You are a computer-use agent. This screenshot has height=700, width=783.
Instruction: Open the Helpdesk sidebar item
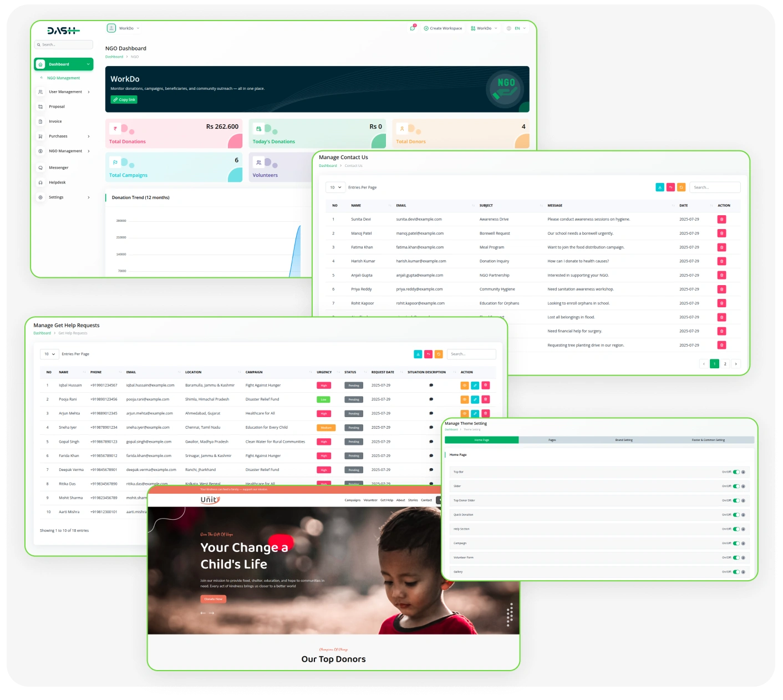[x=57, y=182]
